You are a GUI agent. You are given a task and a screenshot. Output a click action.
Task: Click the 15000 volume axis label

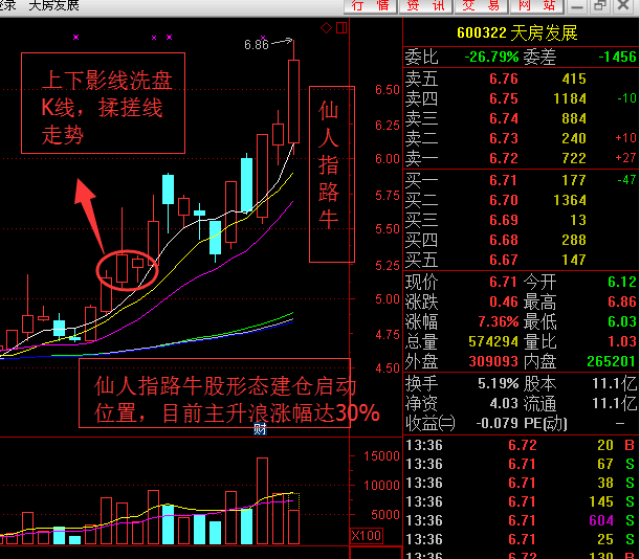pyautogui.click(x=382, y=456)
